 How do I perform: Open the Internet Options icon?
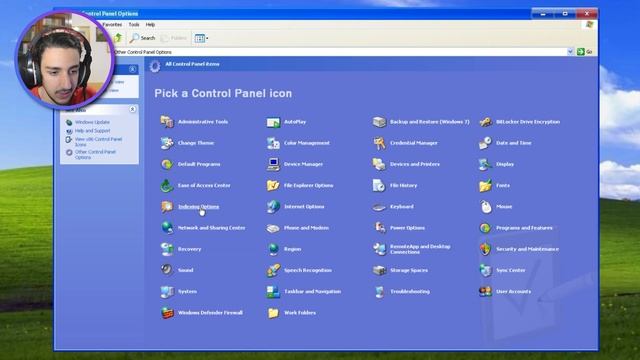[x=273, y=207]
